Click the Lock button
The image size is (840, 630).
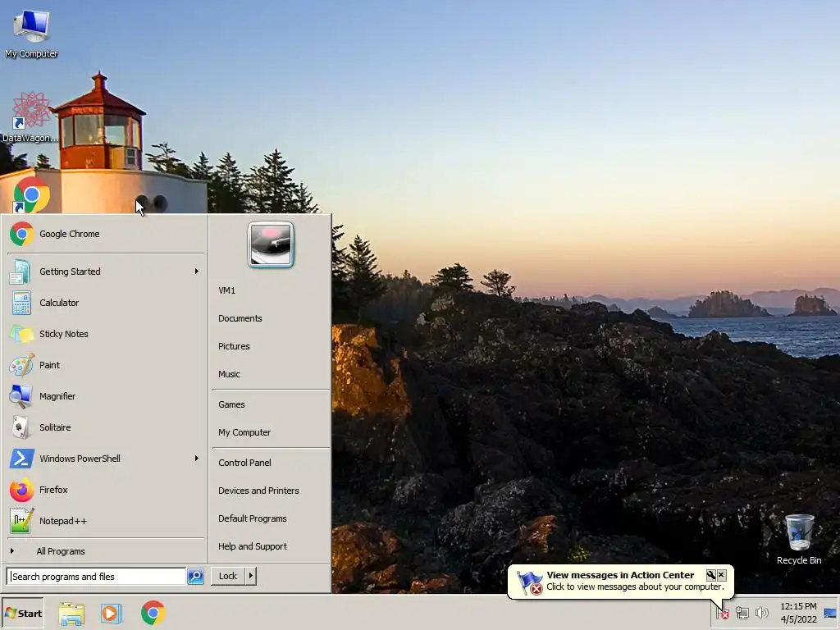tap(228, 577)
